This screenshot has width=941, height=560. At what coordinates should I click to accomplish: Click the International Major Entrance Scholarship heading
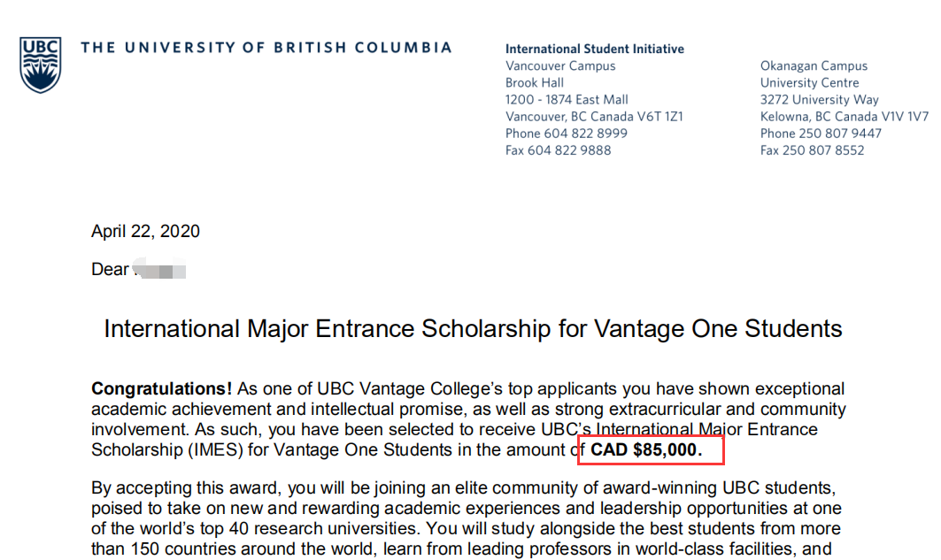point(473,328)
